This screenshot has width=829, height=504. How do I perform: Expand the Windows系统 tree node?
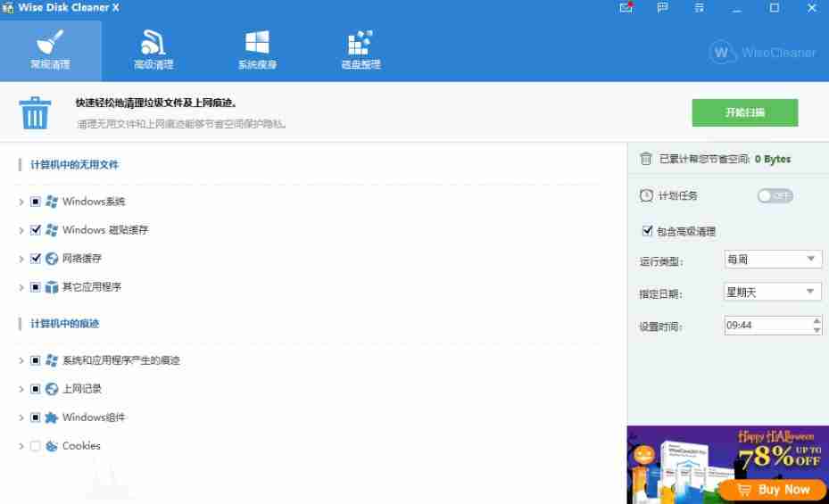coord(21,202)
